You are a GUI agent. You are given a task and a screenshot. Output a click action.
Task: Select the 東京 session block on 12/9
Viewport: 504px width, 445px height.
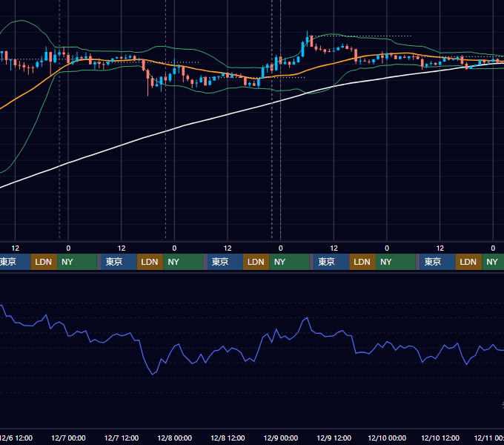pyautogui.click(x=331, y=262)
